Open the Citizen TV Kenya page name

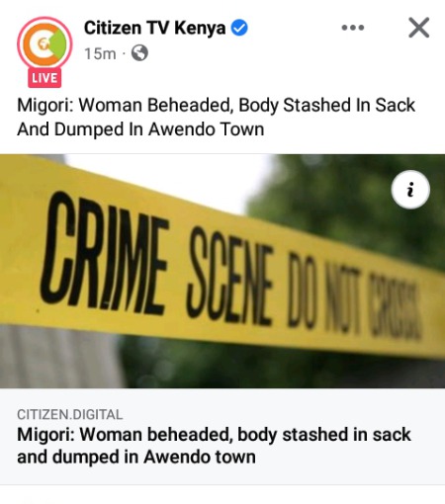[x=154, y=28]
